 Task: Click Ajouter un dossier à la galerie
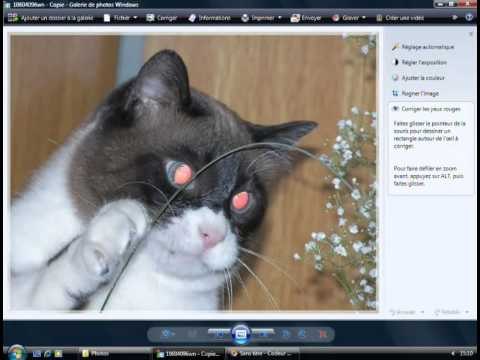point(50,18)
